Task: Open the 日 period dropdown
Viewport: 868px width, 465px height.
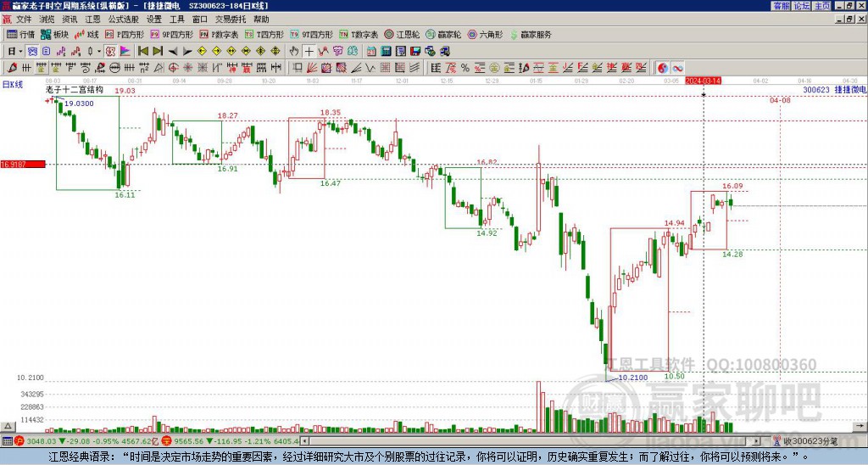Action: (15, 52)
